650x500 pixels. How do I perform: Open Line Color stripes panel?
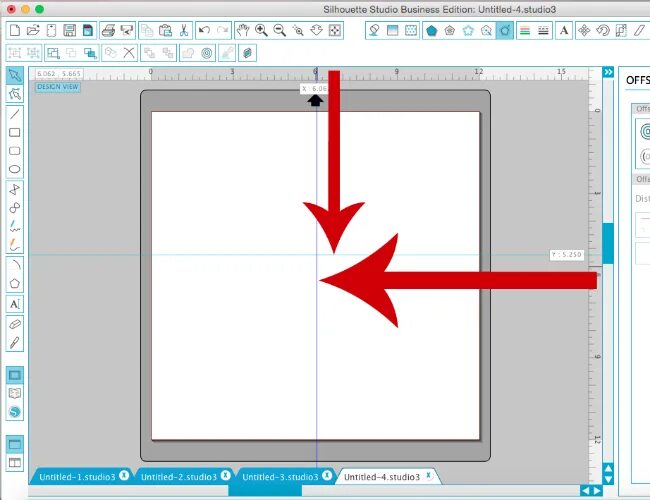pos(525,30)
